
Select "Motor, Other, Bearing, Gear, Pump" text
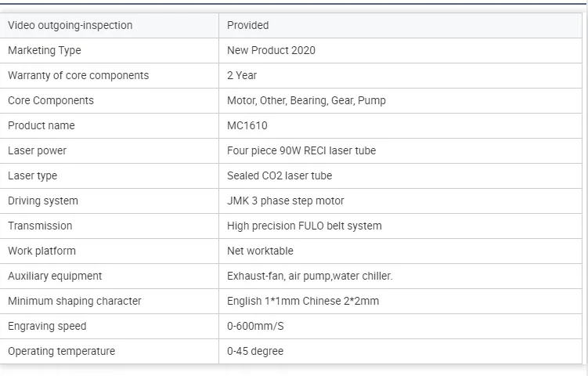click(x=306, y=100)
